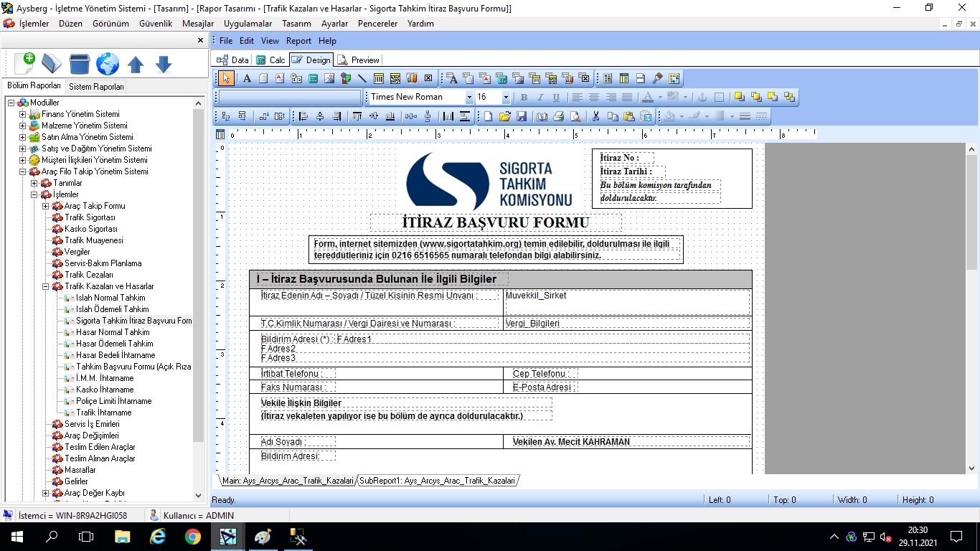Collapse the Trafik Kazaları ve Hasarlar node
980x551 pixels.
pos(45,286)
